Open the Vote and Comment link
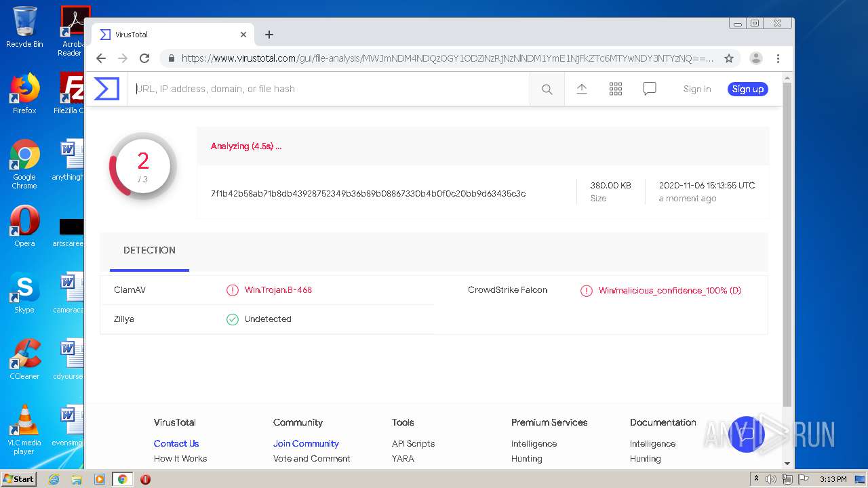Screen dimensions: 868x488 (x=312, y=459)
